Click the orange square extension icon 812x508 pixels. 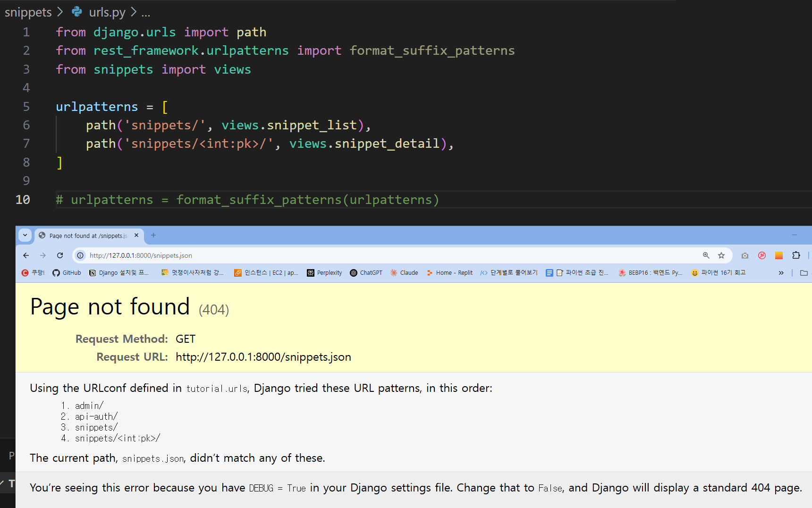coord(779,255)
